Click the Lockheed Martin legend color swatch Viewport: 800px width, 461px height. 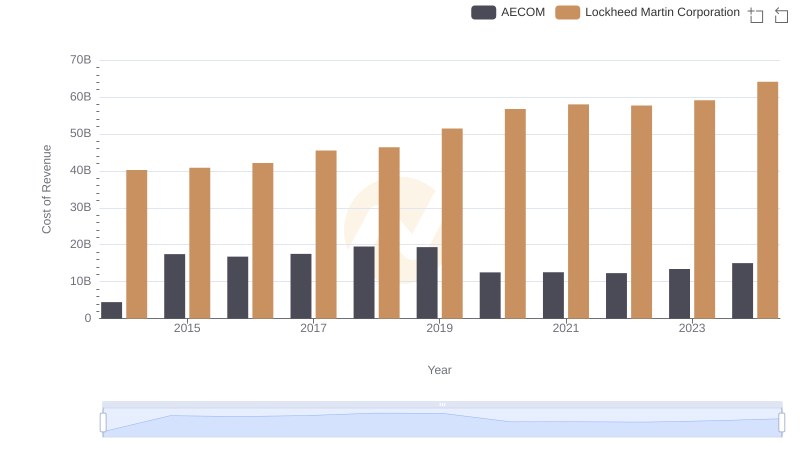coord(568,12)
